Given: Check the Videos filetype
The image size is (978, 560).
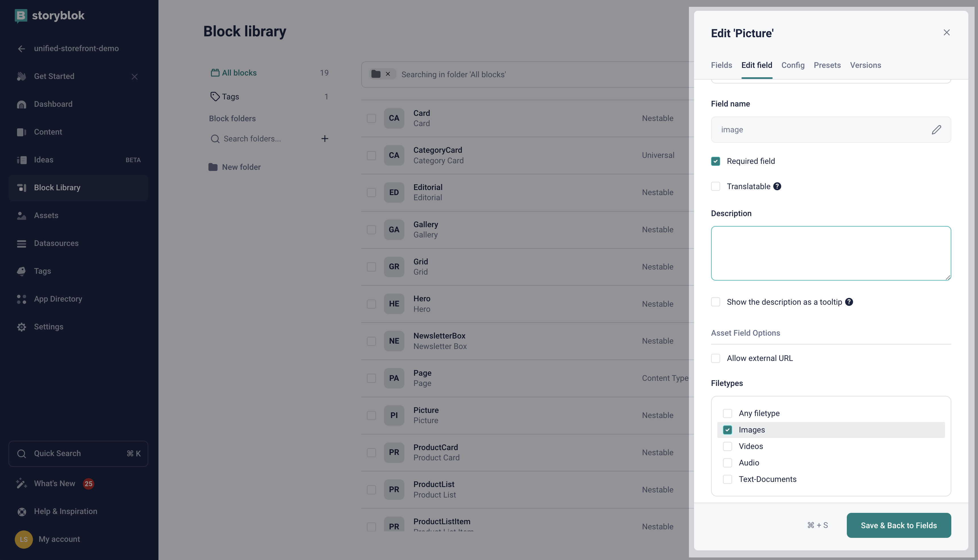Looking at the screenshot, I should [727, 446].
